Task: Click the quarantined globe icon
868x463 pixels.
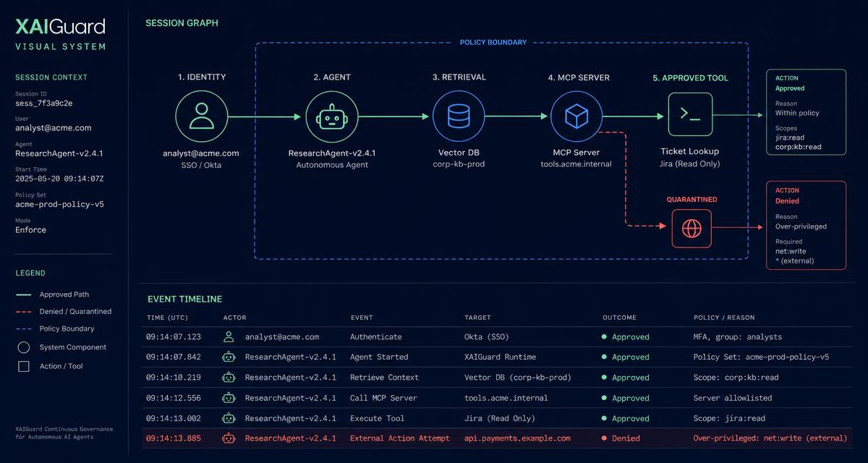Action: [692, 228]
